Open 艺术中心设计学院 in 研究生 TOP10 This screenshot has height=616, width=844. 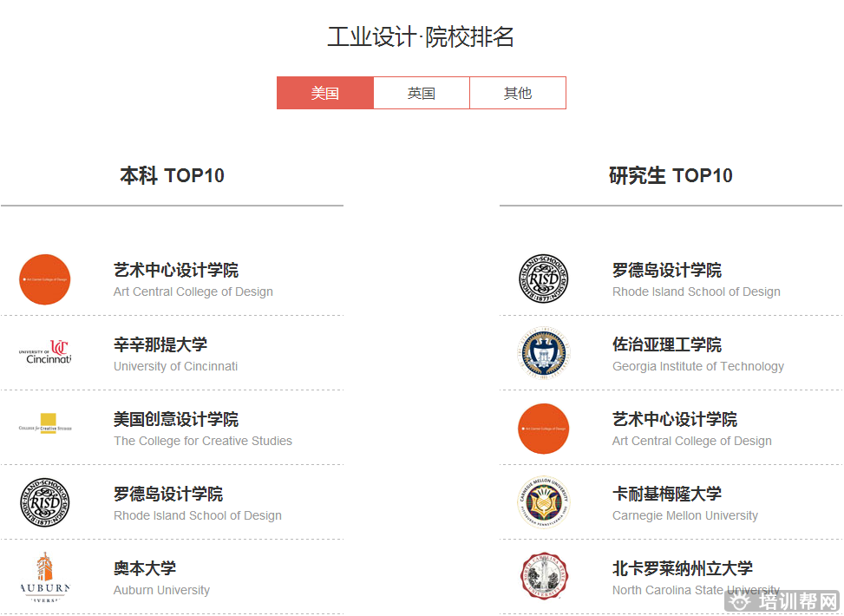[675, 419]
